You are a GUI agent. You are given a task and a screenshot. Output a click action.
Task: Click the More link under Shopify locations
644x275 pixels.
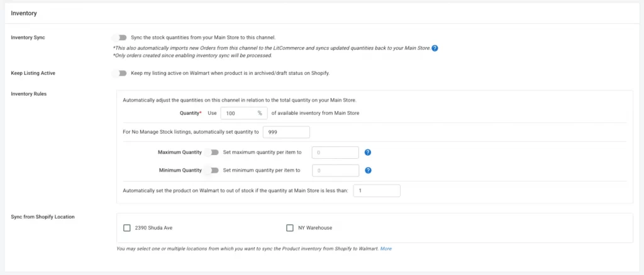pos(386,249)
